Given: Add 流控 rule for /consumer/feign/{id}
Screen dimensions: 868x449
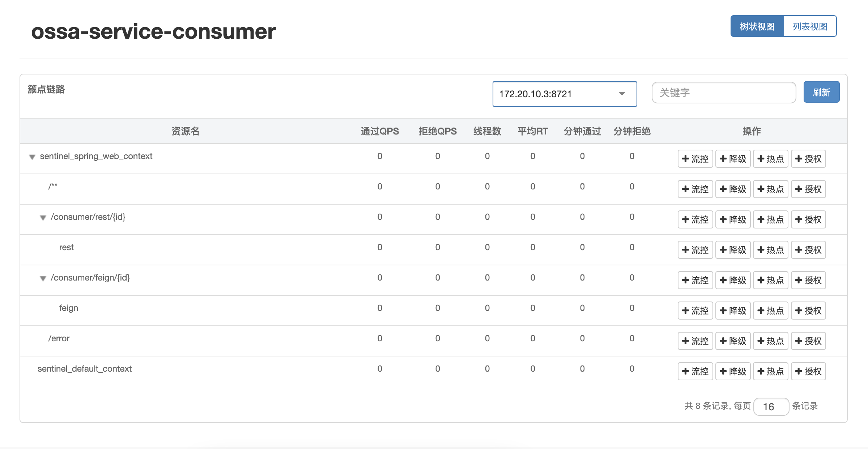Looking at the screenshot, I should point(695,280).
